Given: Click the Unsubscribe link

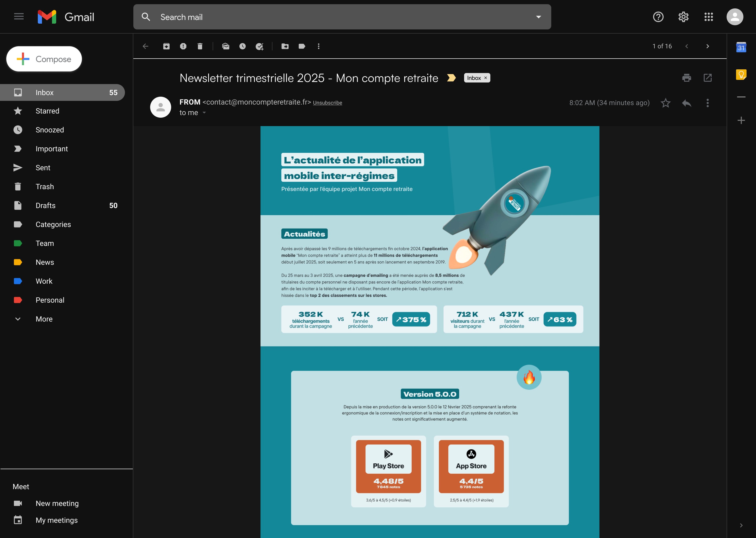Looking at the screenshot, I should pyautogui.click(x=327, y=103).
